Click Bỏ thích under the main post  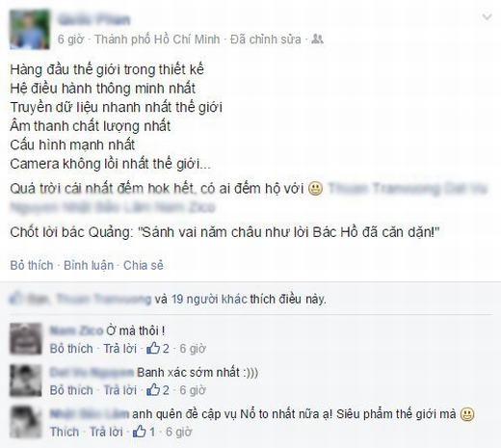coord(32,265)
